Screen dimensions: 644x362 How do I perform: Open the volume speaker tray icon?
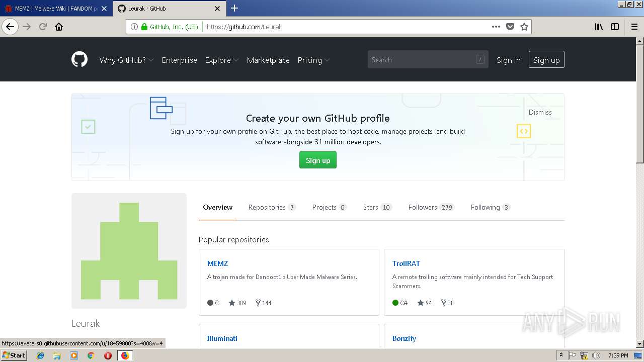coord(596,355)
